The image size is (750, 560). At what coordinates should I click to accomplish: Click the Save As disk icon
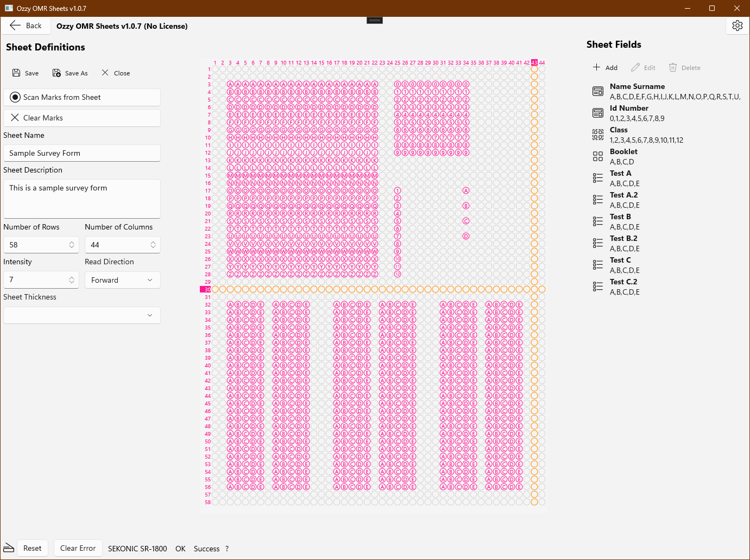point(56,73)
